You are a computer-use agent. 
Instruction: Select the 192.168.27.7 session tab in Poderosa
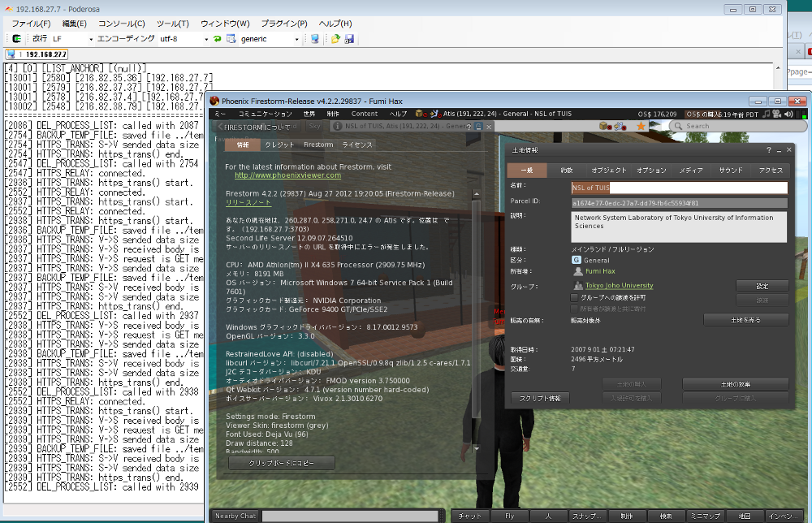pyautogui.click(x=37, y=54)
